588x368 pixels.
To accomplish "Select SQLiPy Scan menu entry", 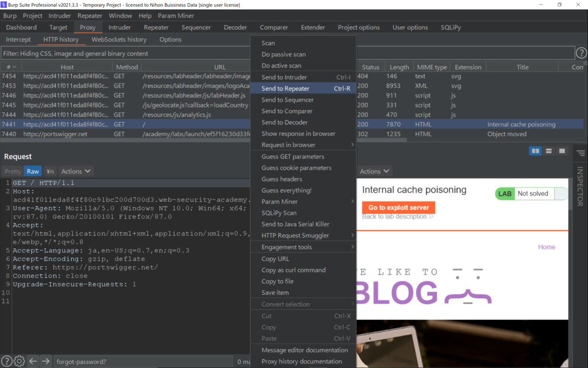I will pyautogui.click(x=303, y=213).
